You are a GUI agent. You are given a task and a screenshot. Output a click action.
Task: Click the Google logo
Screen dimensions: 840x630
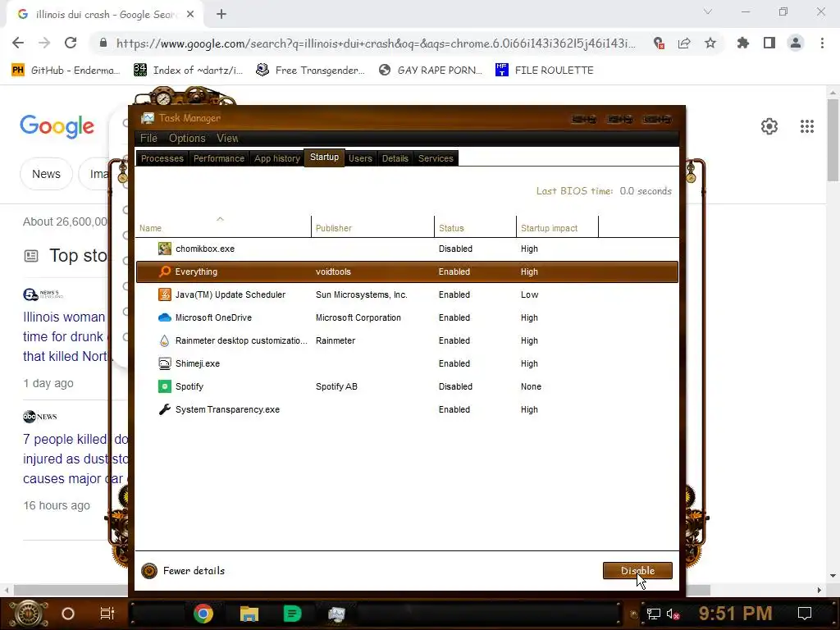pyautogui.click(x=57, y=126)
